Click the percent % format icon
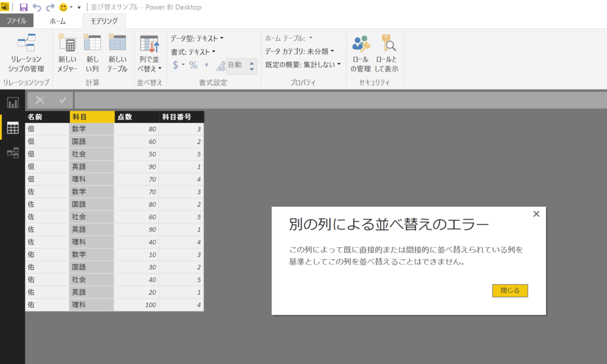This screenshot has width=607, height=364. tap(193, 65)
